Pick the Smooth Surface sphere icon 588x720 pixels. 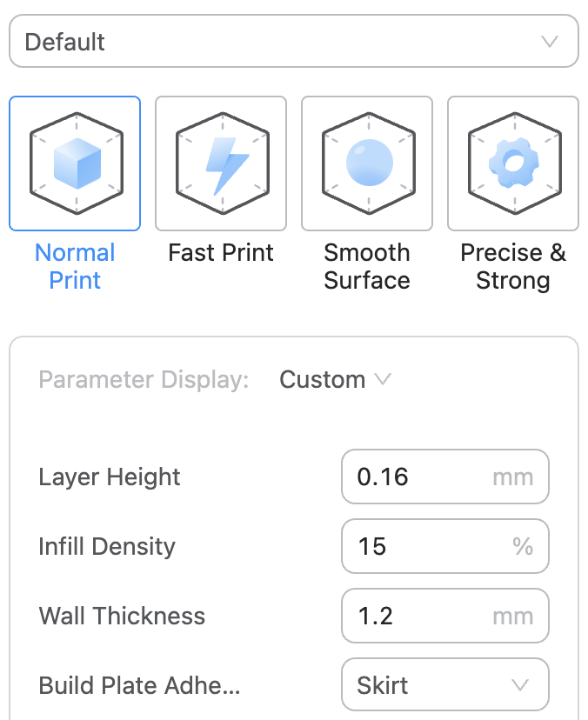coord(367,163)
